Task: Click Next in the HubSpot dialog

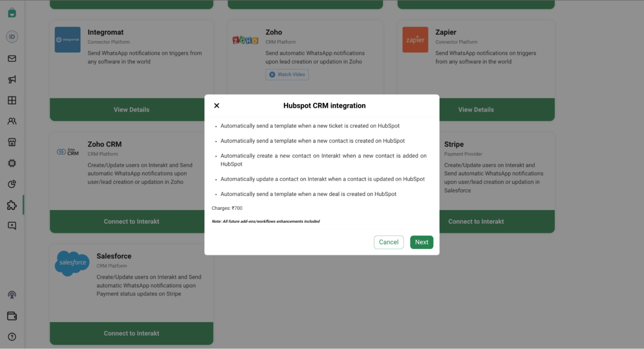Action: coord(421,242)
